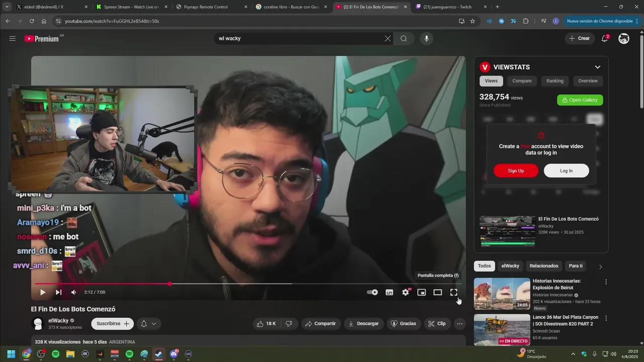Run search with the magnifier icon
This screenshot has width=644, height=362.
(x=404, y=39)
